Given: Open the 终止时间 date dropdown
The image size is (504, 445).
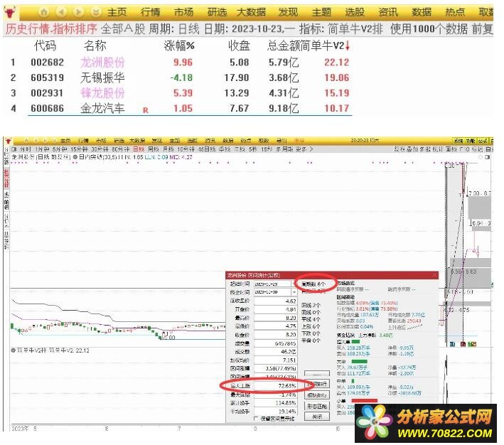Looking at the screenshot, I should pos(294,292).
